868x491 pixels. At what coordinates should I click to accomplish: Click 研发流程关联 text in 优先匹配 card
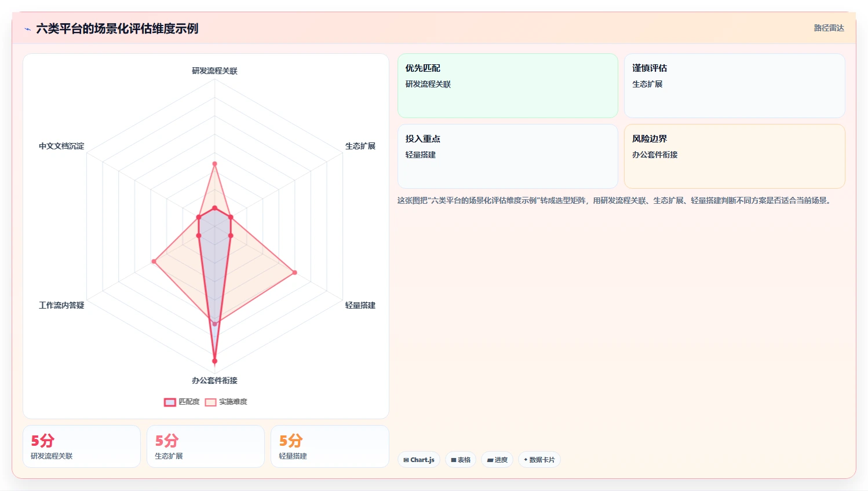[x=428, y=84]
